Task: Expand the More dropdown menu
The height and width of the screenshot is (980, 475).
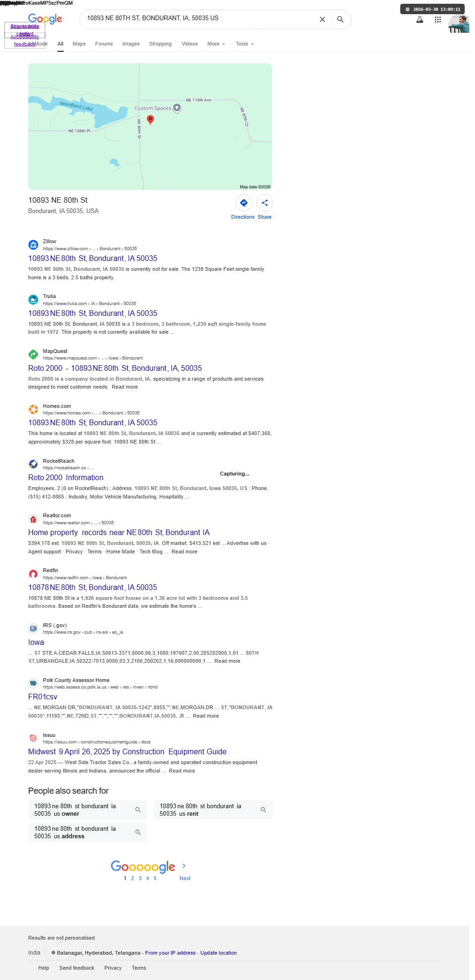Action: click(x=216, y=44)
